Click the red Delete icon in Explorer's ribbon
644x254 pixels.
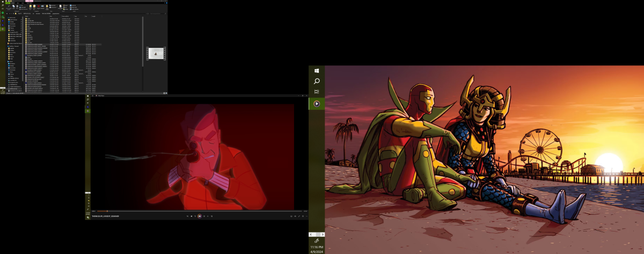(39, 6)
